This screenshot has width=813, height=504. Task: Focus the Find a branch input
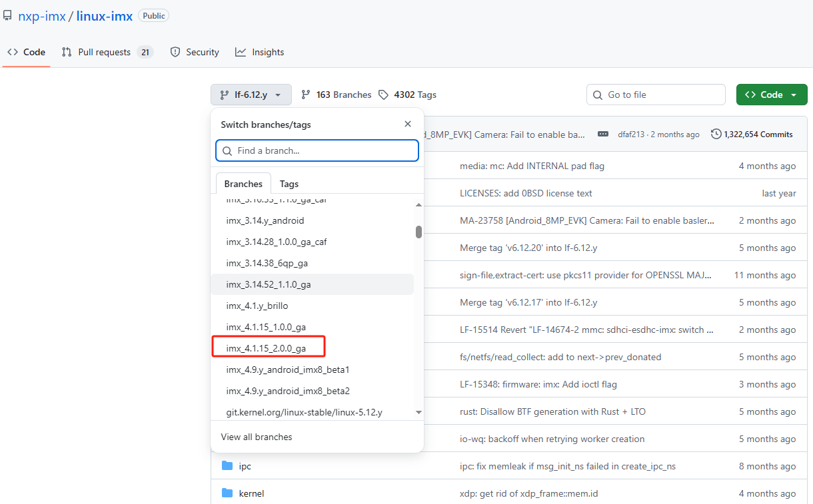[317, 150]
